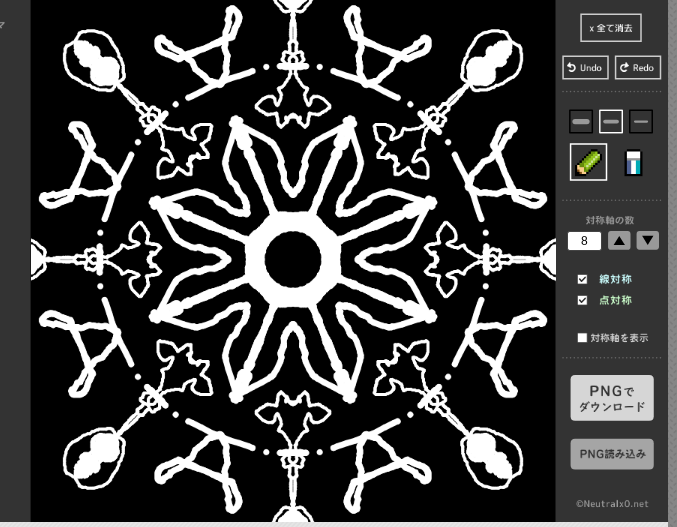The height and width of the screenshot is (527, 677).
Task: Open the ©Neutralx0.net credit link
Action: pos(612,503)
